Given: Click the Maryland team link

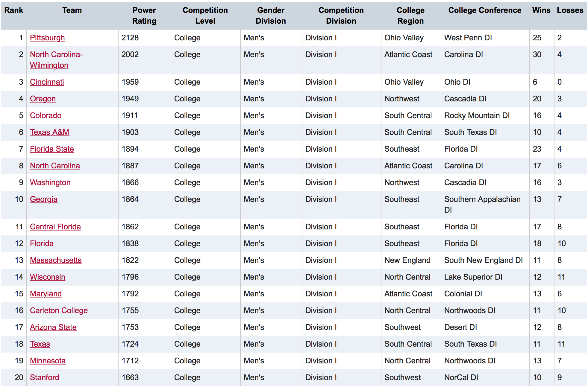Looking at the screenshot, I should pyautogui.click(x=46, y=294).
